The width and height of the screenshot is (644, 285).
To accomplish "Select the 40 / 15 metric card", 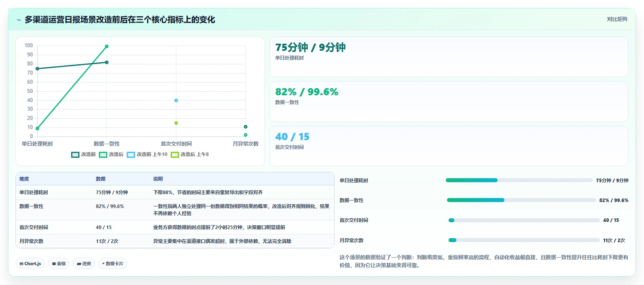I will click(x=449, y=146).
